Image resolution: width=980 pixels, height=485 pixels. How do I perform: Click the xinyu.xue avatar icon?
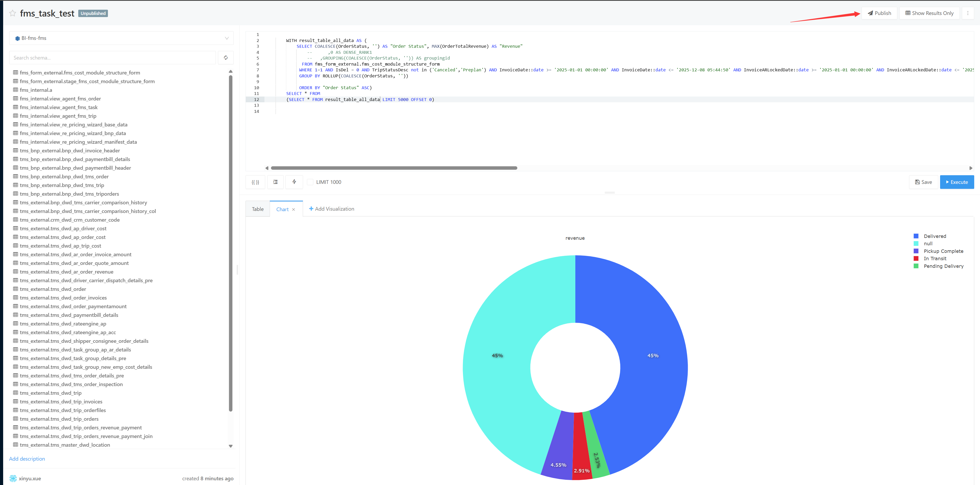13,478
